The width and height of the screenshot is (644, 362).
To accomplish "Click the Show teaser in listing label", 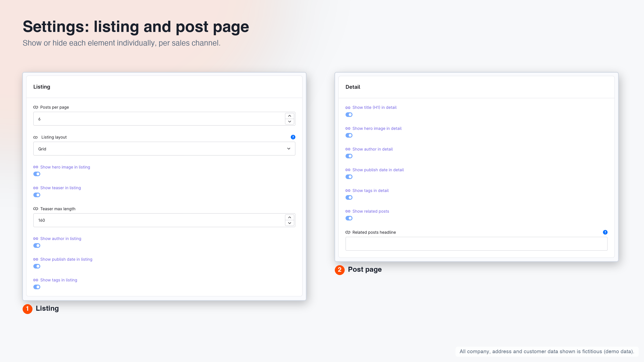I will point(60,188).
